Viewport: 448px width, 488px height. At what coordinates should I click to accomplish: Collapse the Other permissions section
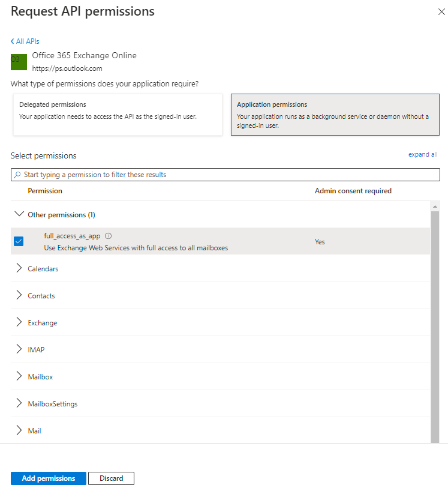click(19, 214)
